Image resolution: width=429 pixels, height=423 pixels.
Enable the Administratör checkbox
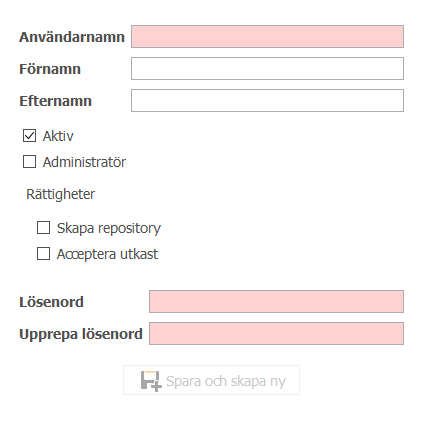coord(29,162)
